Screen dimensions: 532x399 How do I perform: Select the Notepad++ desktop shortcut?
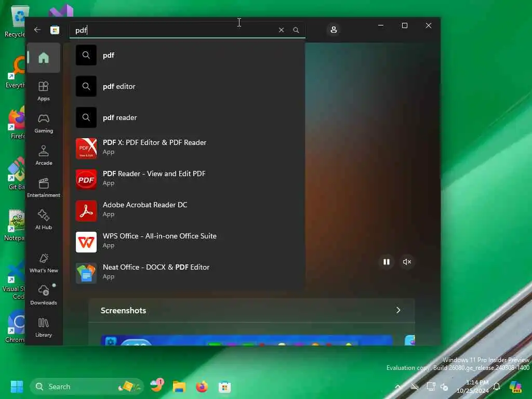click(x=15, y=225)
